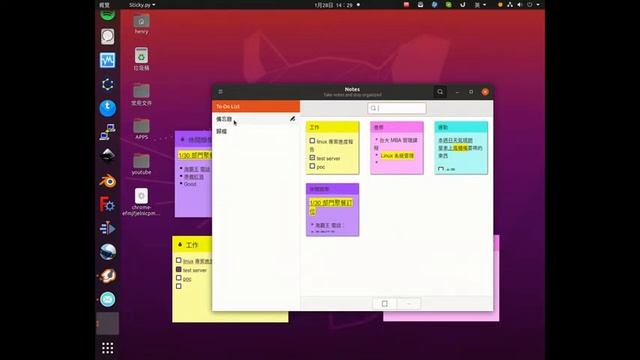Open the Notes window hamburger menu
Viewport: 640px width, 360px height.
pyautogui.click(x=220, y=92)
